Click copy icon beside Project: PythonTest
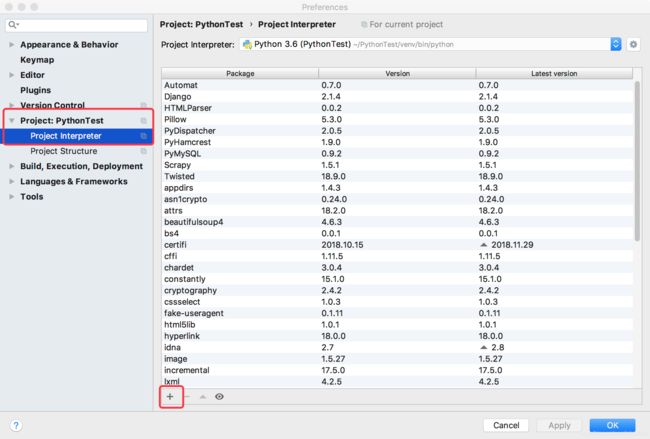 (x=143, y=121)
